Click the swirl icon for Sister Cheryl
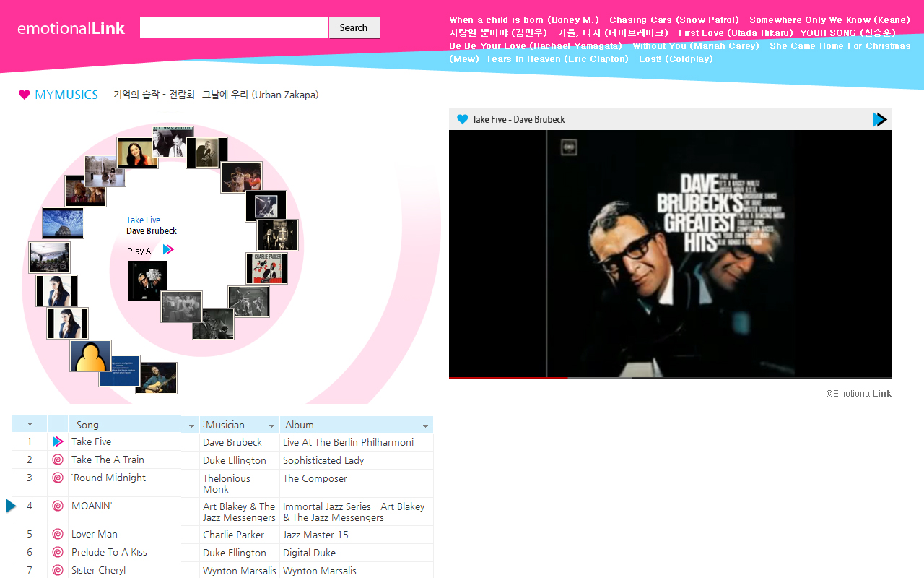Screen dimensions: 924x578 coord(58,570)
